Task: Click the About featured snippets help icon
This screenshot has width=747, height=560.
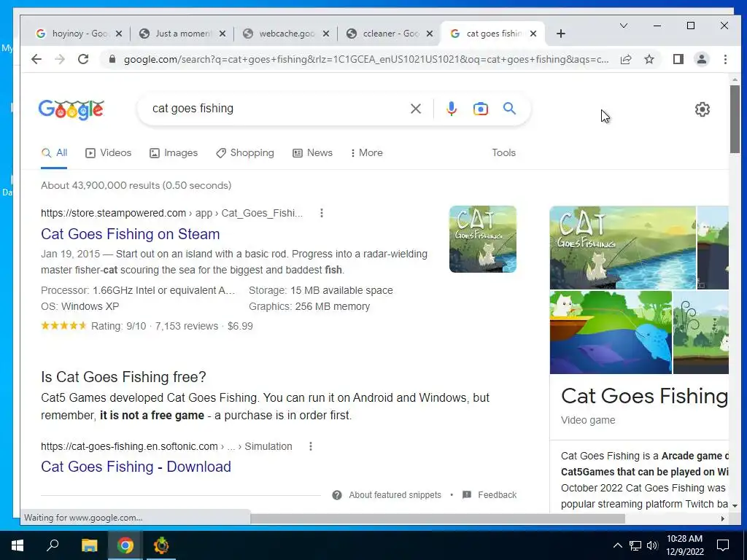Action: coord(337,495)
